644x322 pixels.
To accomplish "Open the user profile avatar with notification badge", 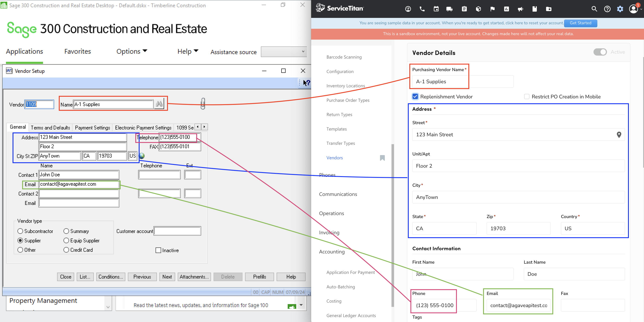I will [x=634, y=9].
